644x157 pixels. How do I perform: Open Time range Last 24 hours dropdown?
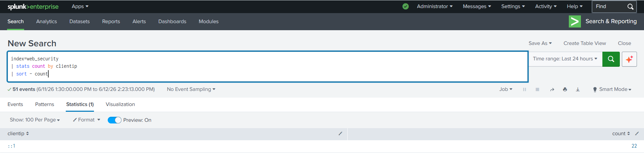click(x=565, y=59)
